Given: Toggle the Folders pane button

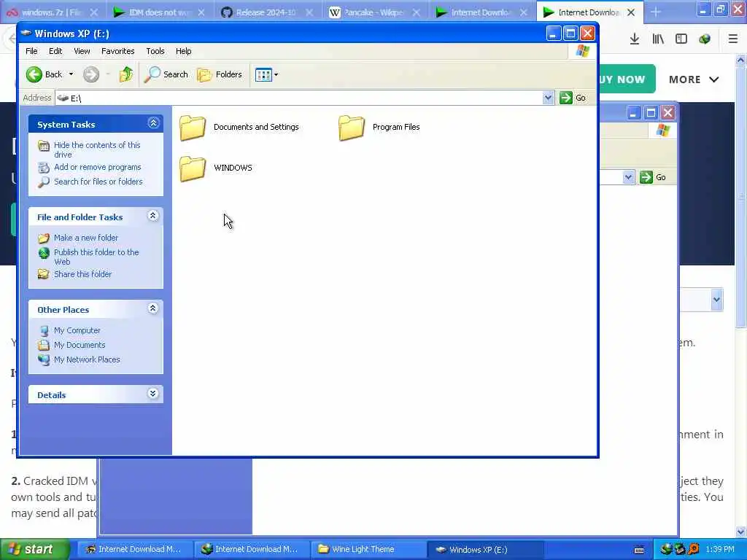Looking at the screenshot, I should (x=220, y=74).
